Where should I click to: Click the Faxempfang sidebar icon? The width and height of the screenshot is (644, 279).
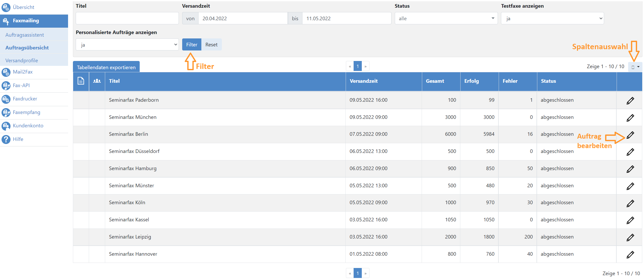(6, 112)
